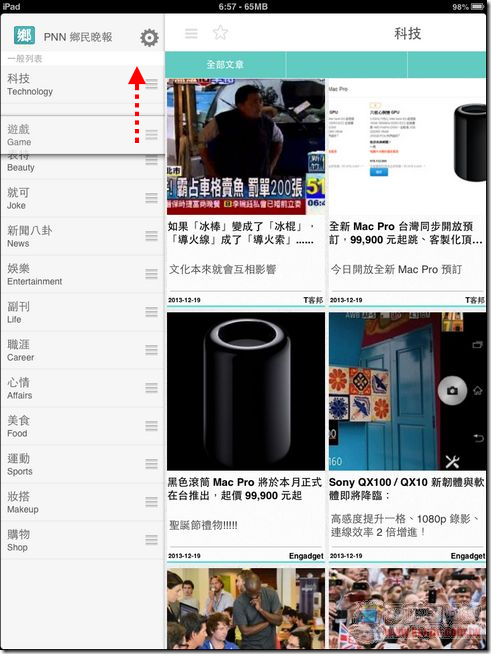Open the Affairs category

click(83, 388)
